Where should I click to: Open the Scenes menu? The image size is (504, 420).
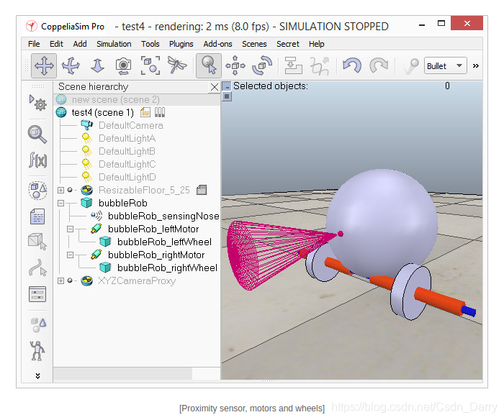pyautogui.click(x=254, y=44)
